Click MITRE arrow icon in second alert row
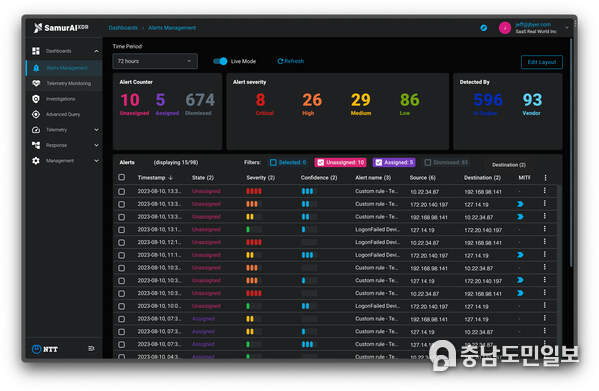Viewport: 599px width, 391px height. tap(520, 204)
